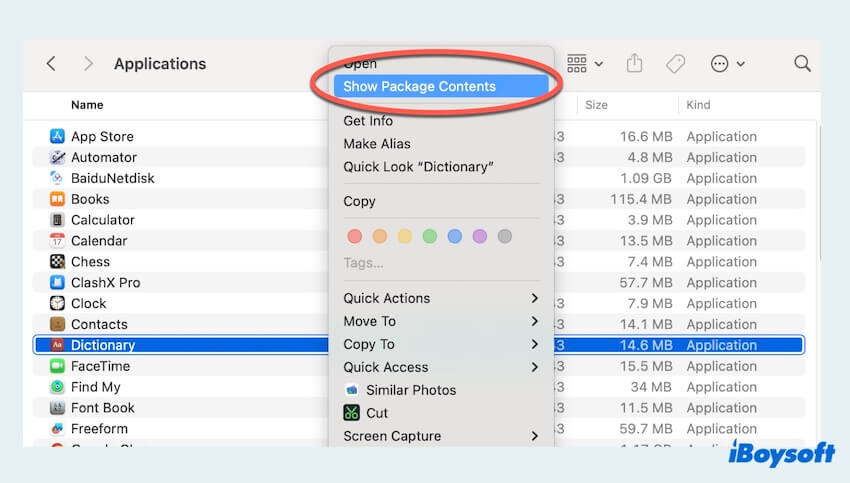Select the Freeform app icon
Viewport: 850px width, 483px height.
57,428
